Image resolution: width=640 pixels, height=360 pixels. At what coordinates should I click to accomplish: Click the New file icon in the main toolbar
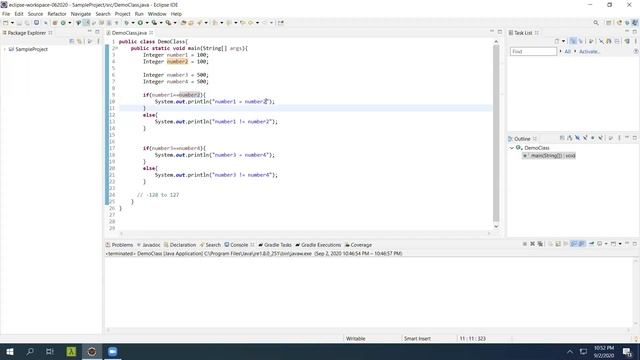click(6, 23)
